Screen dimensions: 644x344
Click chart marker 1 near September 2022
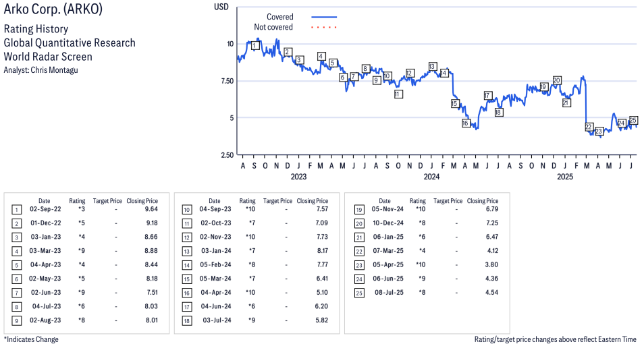[x=255, y=45]
